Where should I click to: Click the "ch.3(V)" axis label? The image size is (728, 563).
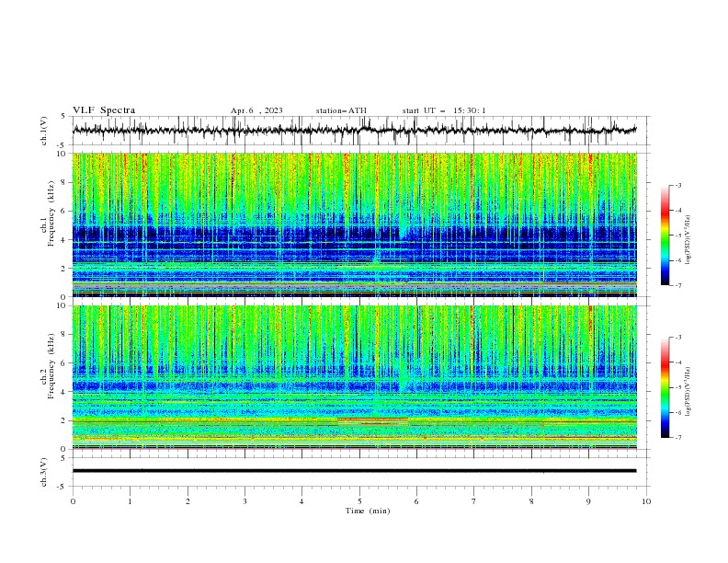coord(44,472)
